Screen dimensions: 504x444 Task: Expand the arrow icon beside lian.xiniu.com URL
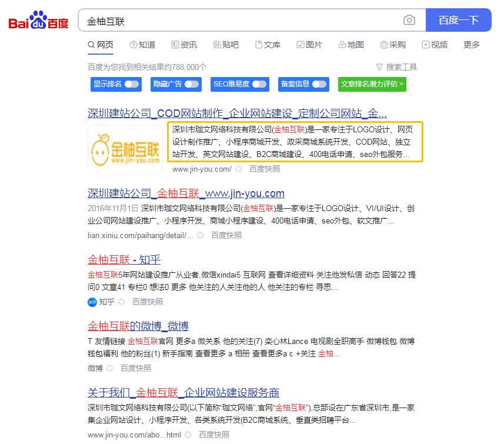pos(201,235)
